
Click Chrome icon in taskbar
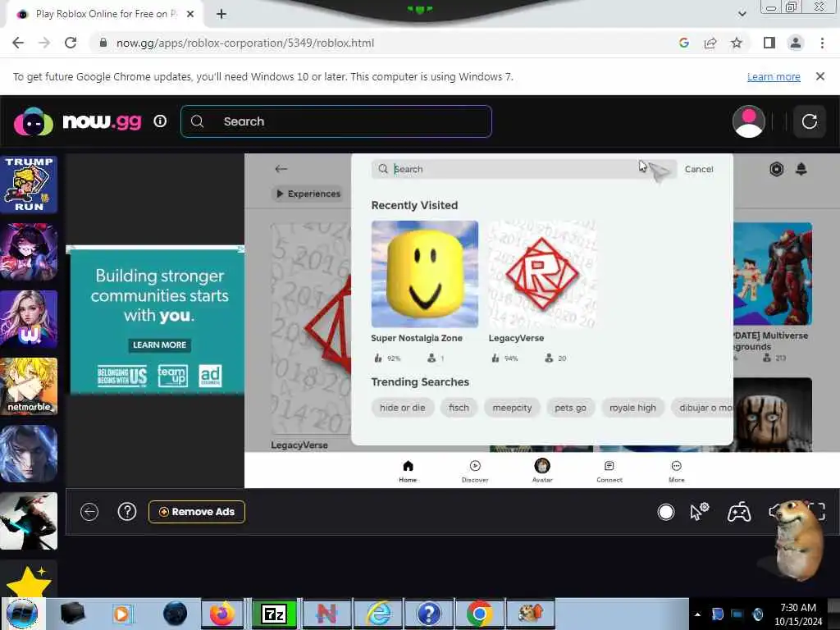pyautogui.click(x=479, y=614)
